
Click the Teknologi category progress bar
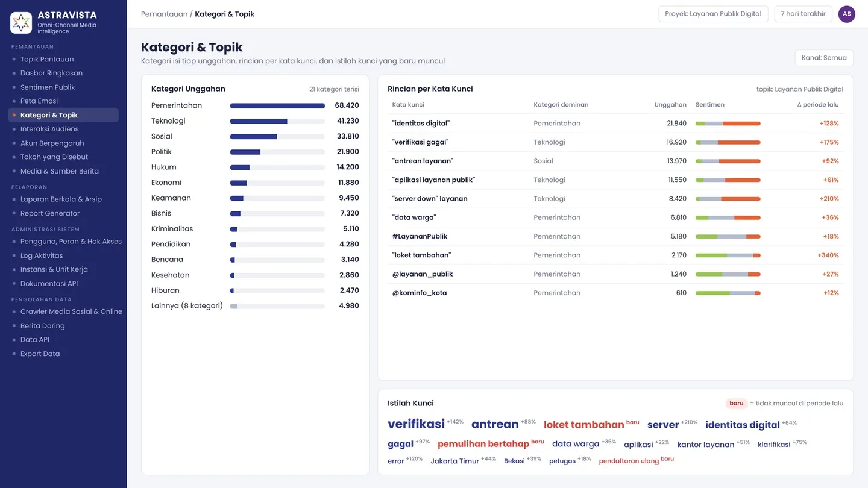[277, 121]
